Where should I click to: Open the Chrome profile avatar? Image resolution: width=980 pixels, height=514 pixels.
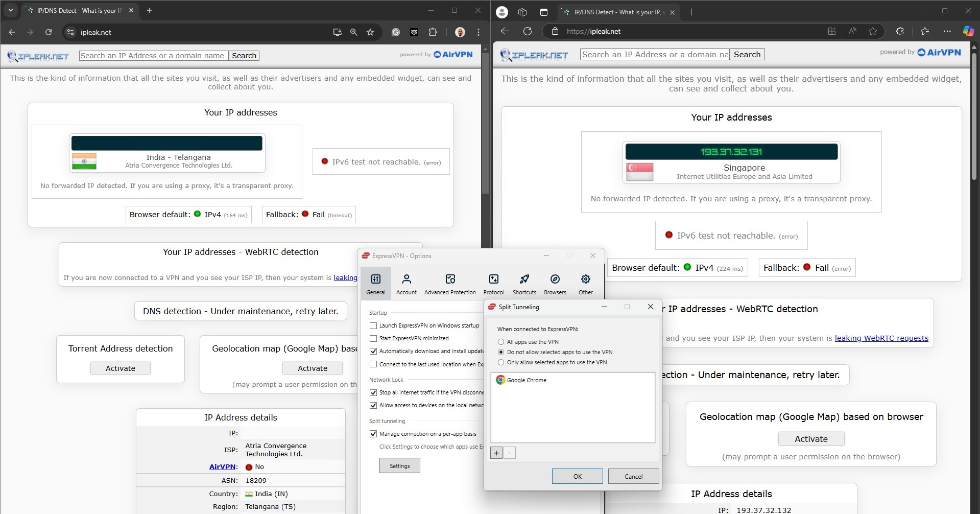[x=460, y=32]
